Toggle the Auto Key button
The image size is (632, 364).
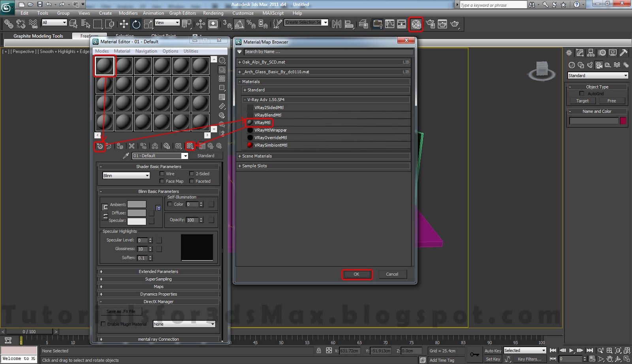tap(493, 351)
